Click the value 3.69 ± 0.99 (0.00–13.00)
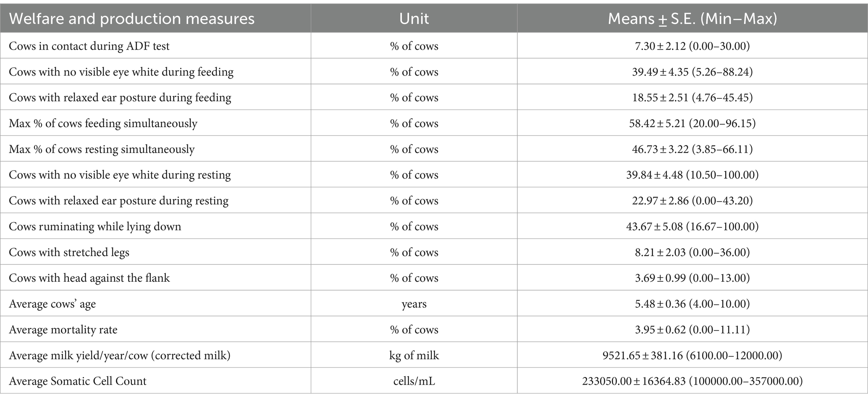The height and width of the screenshot is (401, 868). 692,278
